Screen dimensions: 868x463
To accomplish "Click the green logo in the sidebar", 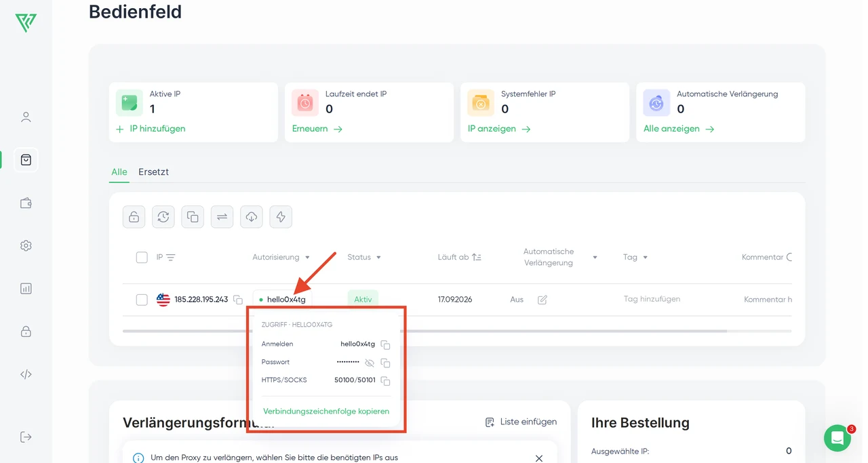I will [26, 22].
